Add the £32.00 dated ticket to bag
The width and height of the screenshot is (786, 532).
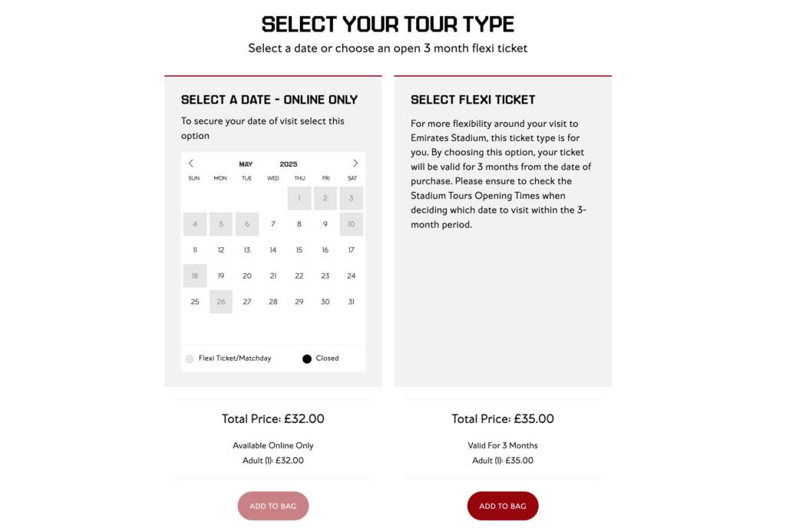click(x=273, y=506)
